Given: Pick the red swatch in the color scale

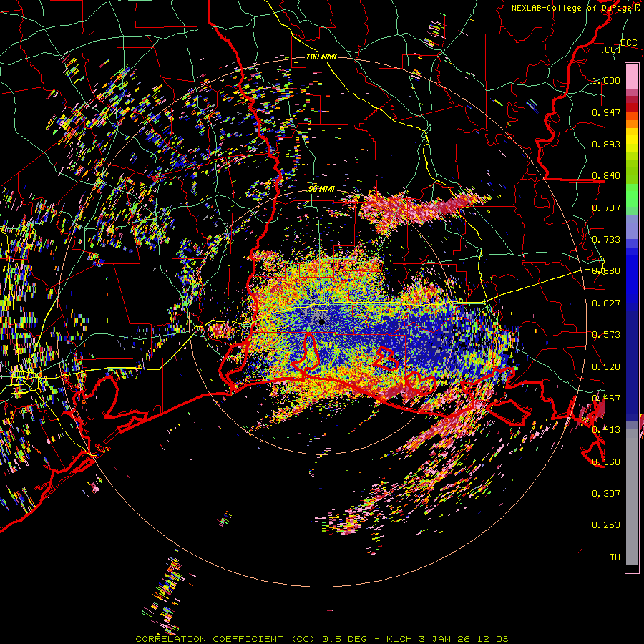Looking at the screenshot, I should pyautogui.click(x=632, y=107).
